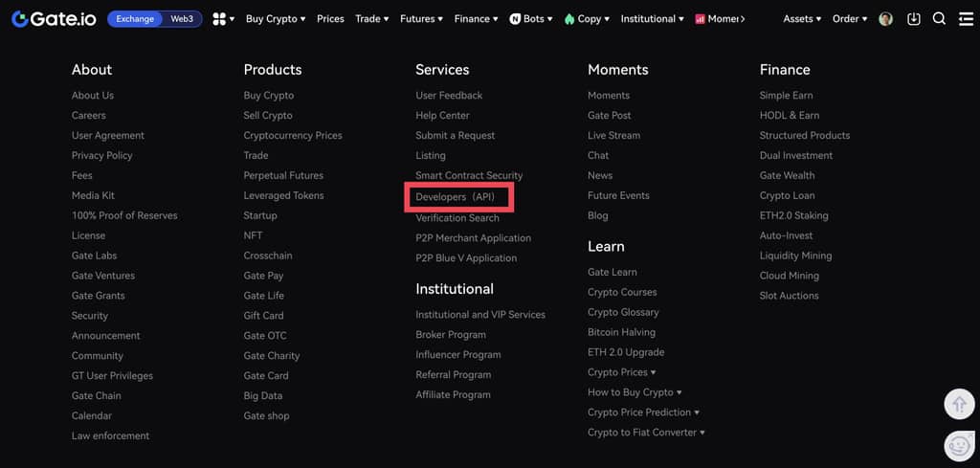Click the Gate.io logo

54,19
